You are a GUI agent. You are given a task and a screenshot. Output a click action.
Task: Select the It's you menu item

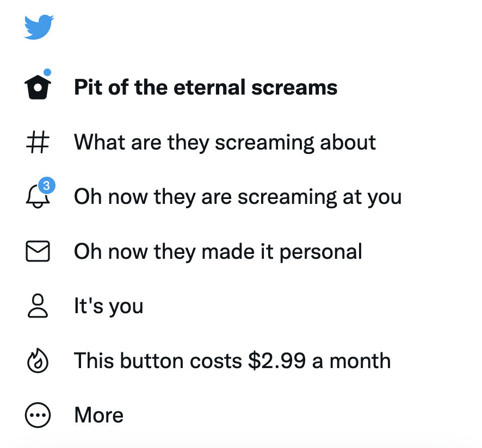pos(108,306)
